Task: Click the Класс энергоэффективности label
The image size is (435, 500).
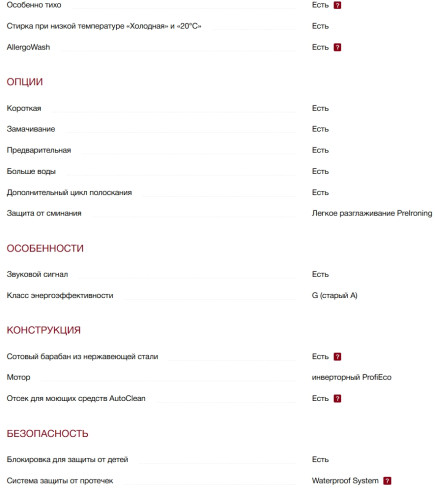Action: [60, 295]
